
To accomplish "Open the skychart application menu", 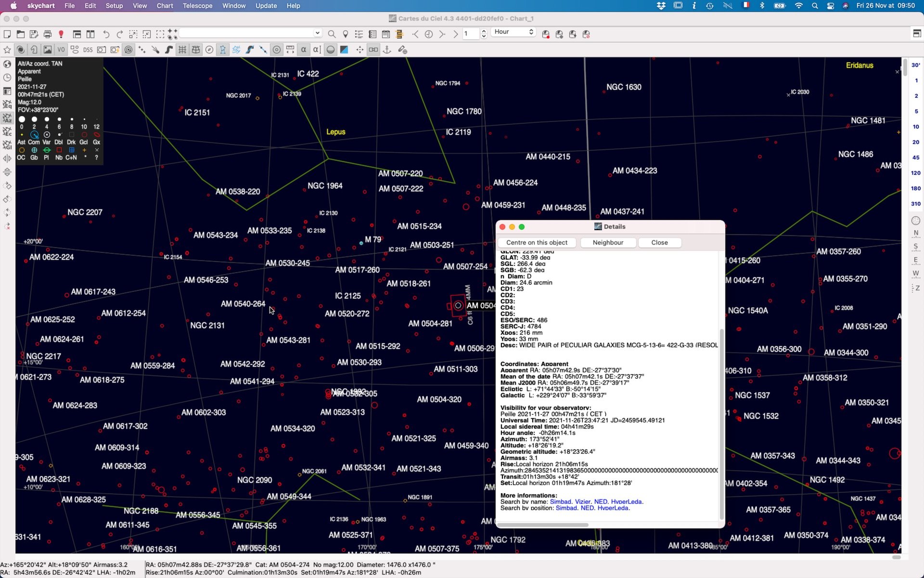I will click(x=41, y=6).
